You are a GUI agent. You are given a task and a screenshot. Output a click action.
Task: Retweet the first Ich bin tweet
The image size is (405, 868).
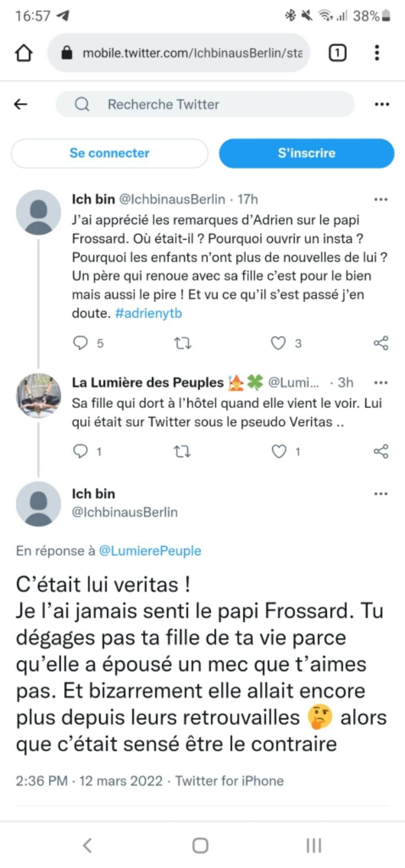pos(183,343)
